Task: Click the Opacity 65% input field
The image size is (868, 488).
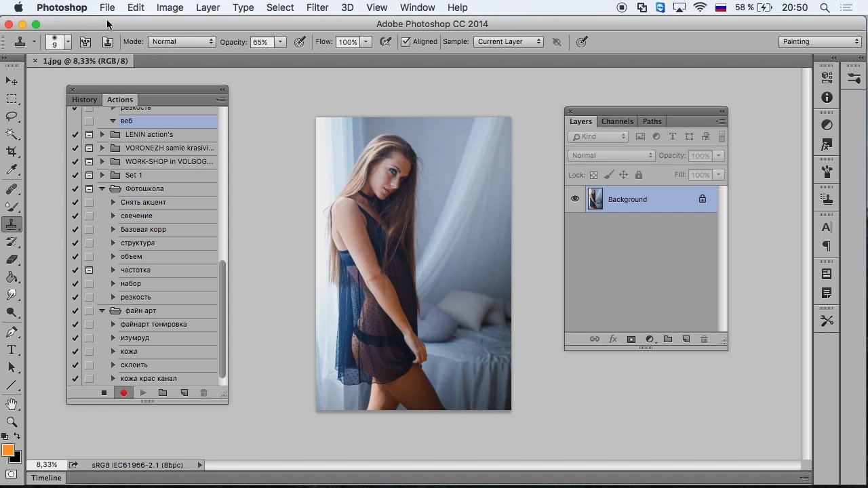Action: pyautogui.click(x=261, y=42)
